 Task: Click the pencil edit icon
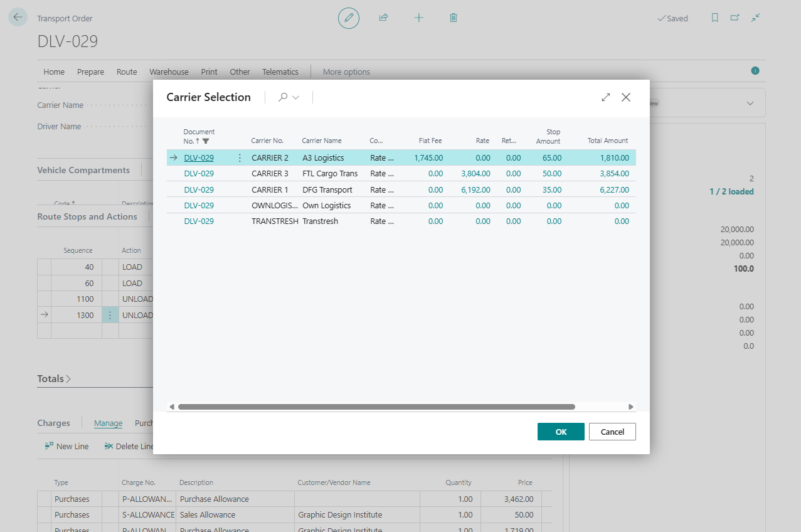pos(349,18)
